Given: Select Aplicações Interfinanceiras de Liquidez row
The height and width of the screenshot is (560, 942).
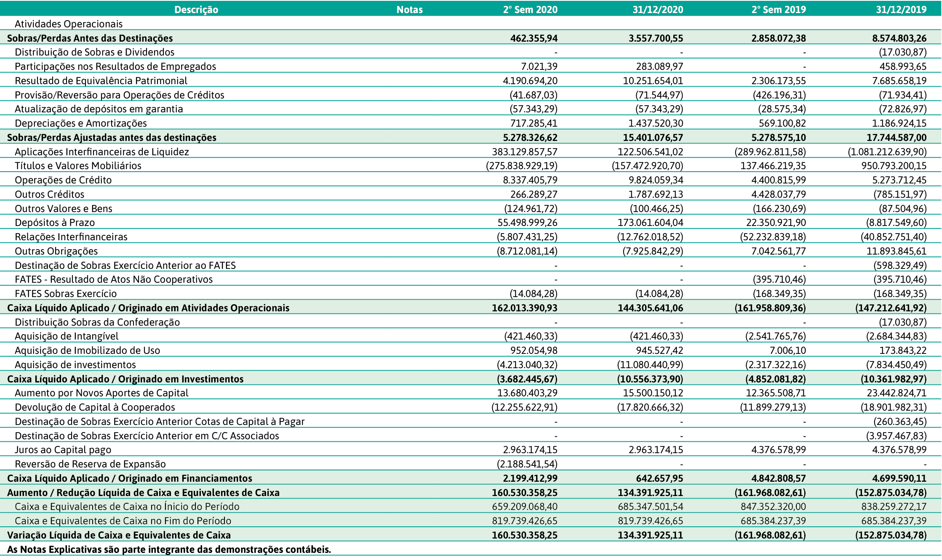Looking at the screenshot, I should pos(102,152).
